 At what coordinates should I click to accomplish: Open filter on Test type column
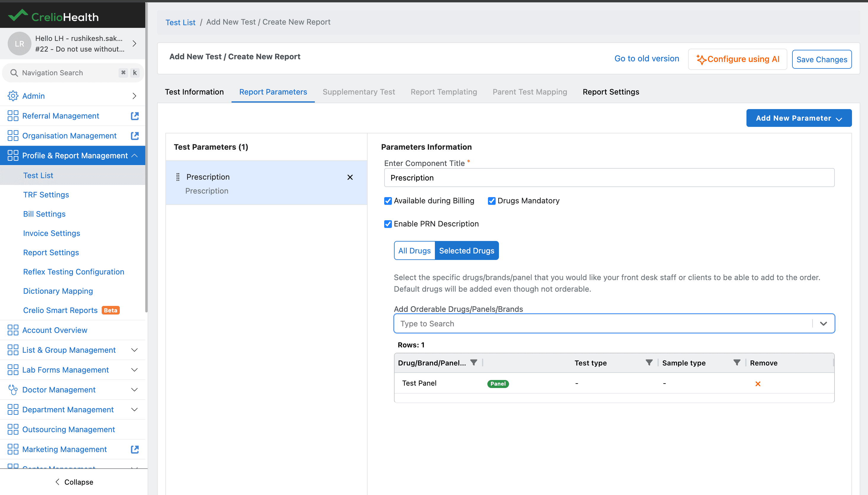(x=649, y=363)
